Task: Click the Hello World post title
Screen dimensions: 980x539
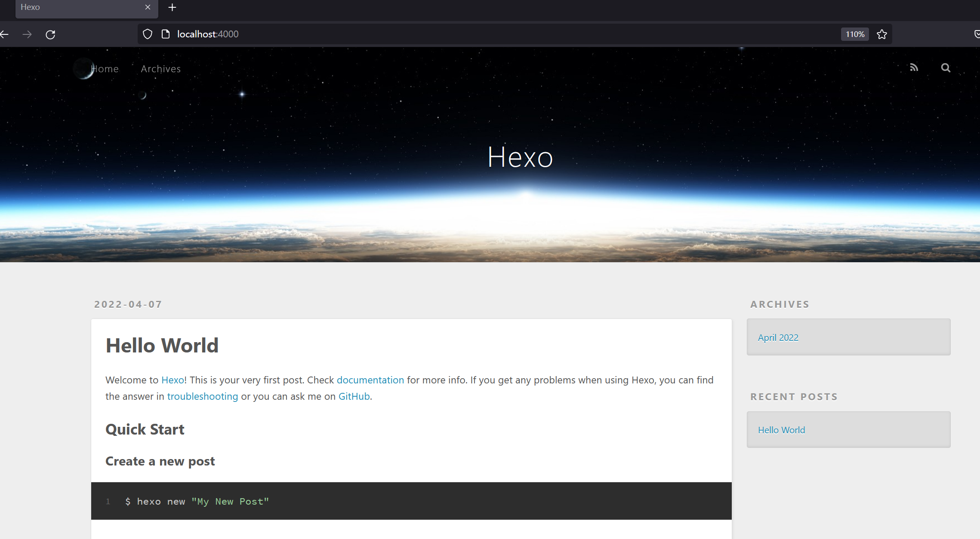Action: pos(162,346)
